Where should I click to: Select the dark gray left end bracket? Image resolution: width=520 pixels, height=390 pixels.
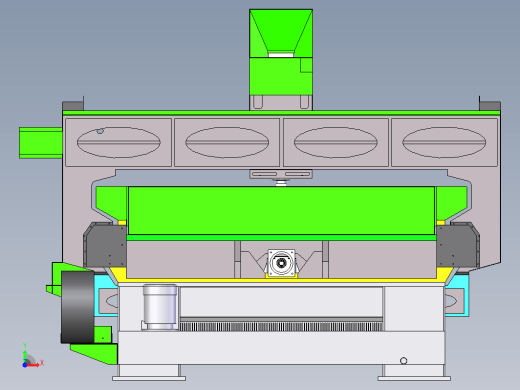[x=105, y=245]
